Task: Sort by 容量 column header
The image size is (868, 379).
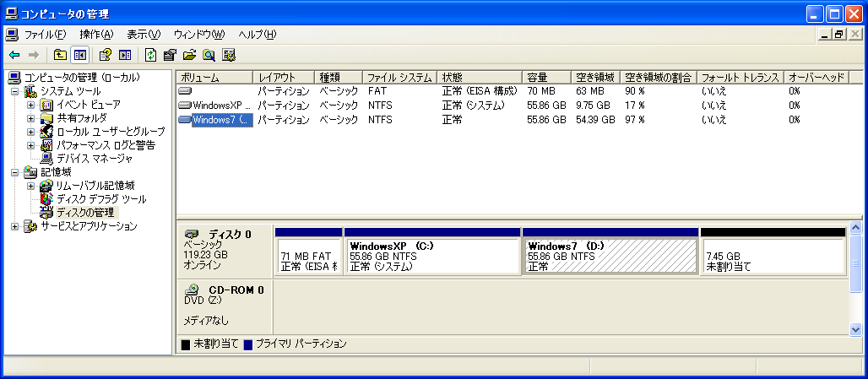Action: pyautogui.click(x=546, y=78)
